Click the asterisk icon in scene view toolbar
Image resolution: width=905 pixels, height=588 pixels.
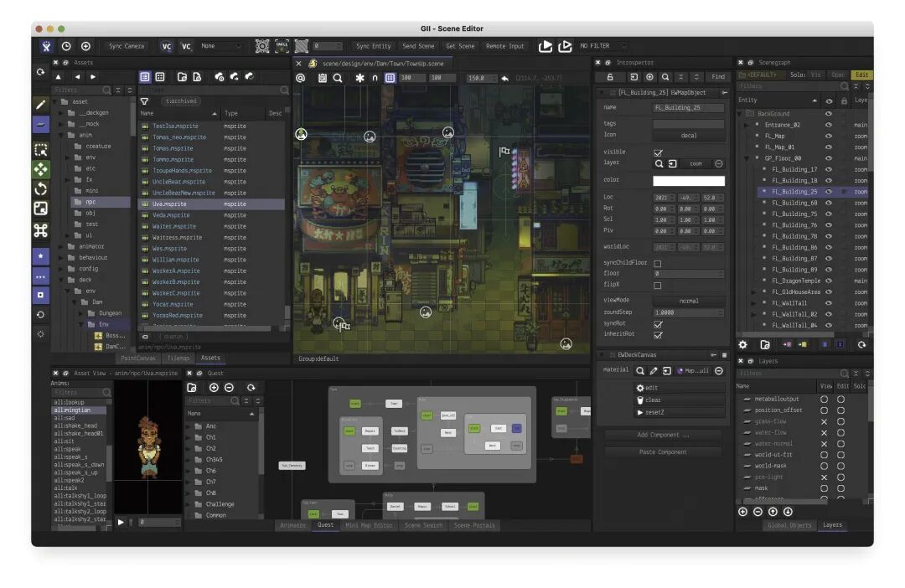click(x=359, y=78)
